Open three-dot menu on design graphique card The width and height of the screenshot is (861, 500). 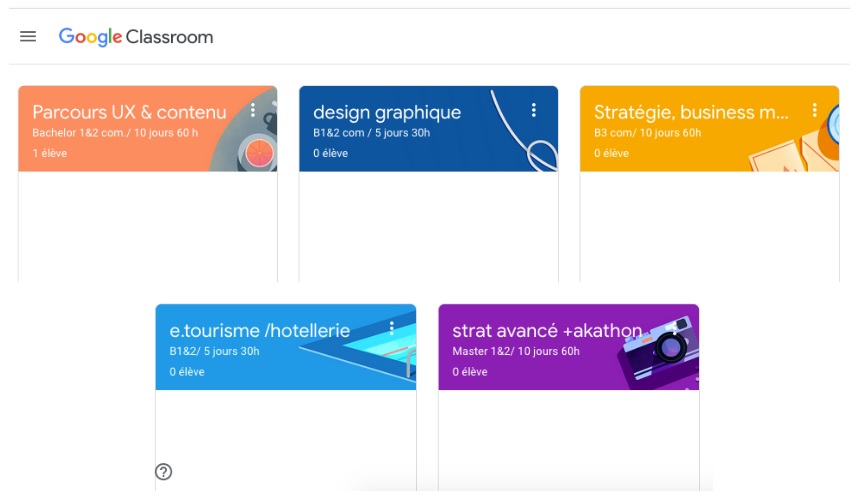tap(534, 110)
